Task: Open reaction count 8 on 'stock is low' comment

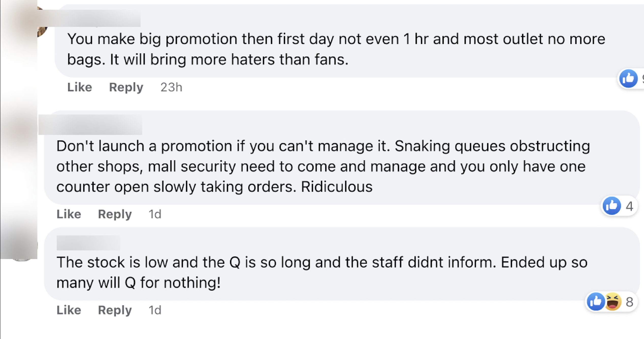Action: 629,302
